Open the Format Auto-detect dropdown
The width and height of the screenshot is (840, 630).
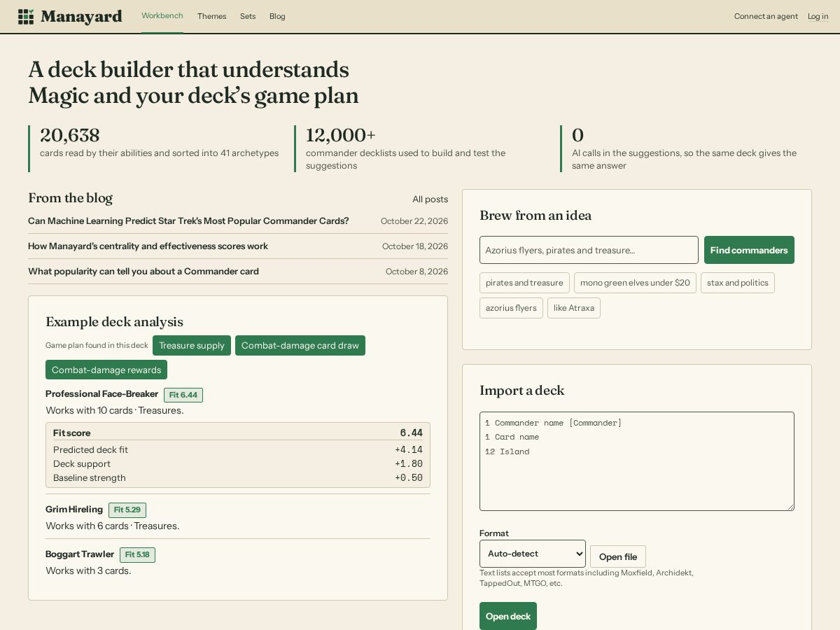pos(533,554)
